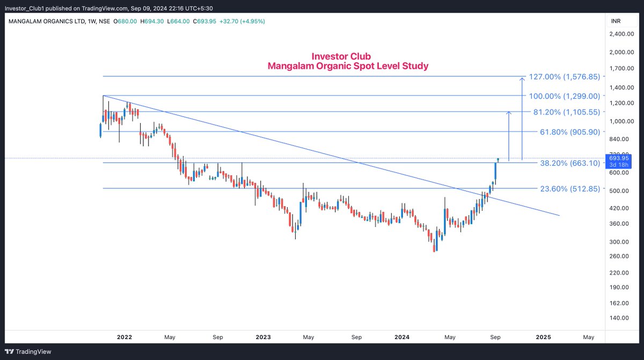Click the 420.00 price axis value
644x360 pixels.
click(620, 208)
